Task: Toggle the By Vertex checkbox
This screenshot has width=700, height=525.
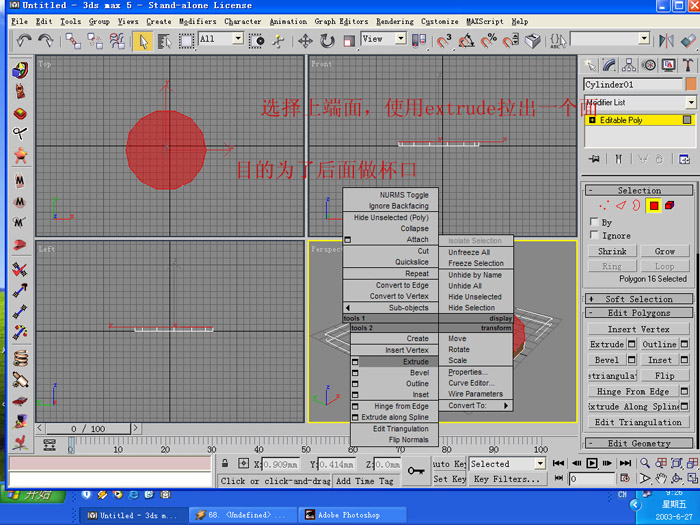Action: click(x=594, y=221)
